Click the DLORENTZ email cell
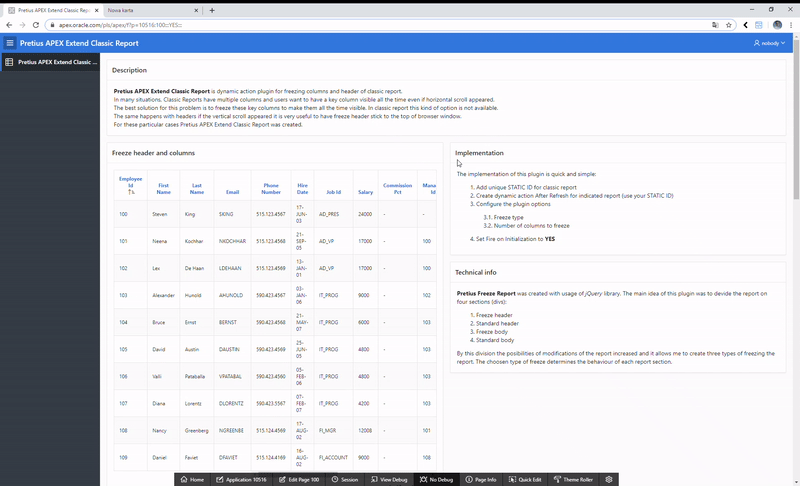 231,403
